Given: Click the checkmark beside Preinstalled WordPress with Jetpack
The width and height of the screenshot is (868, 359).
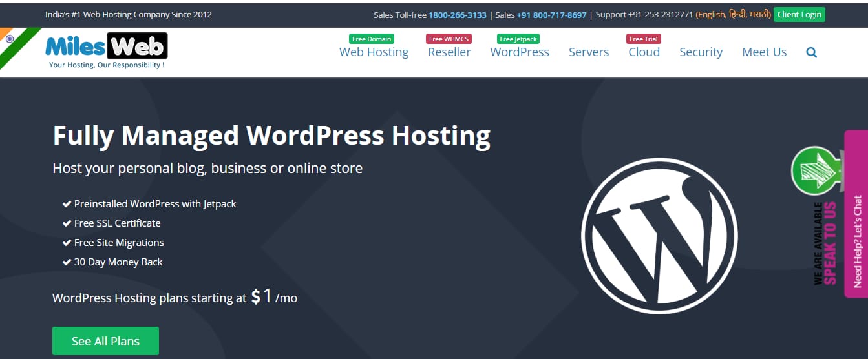Looking at the screenshot, I should coord(67,204).
